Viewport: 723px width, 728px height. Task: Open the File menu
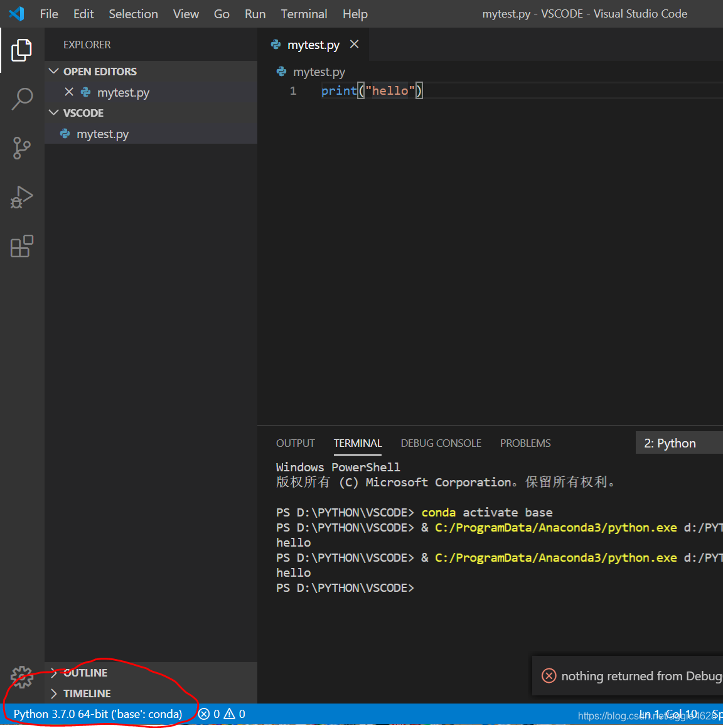[x=49, y=14]
